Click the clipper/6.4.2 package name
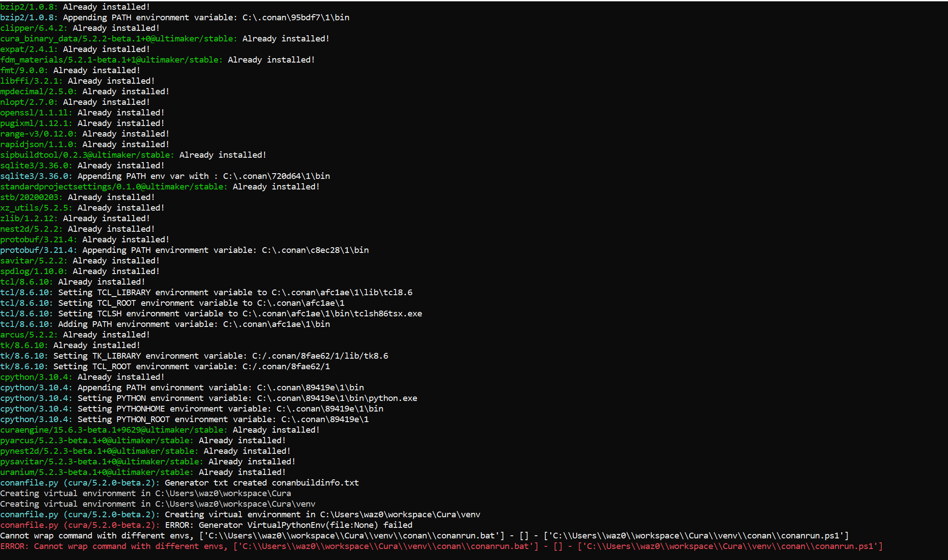This screenshot has height=560, width=948. click(33, 28)
